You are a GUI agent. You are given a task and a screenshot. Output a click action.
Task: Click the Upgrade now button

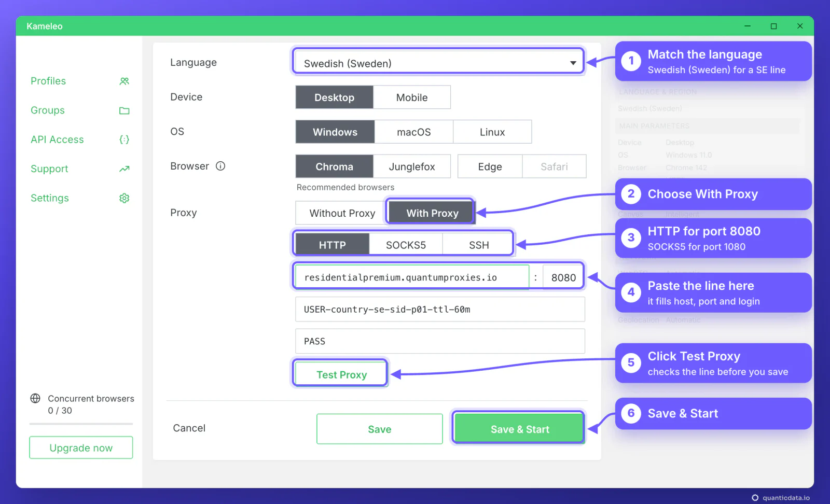81,447
